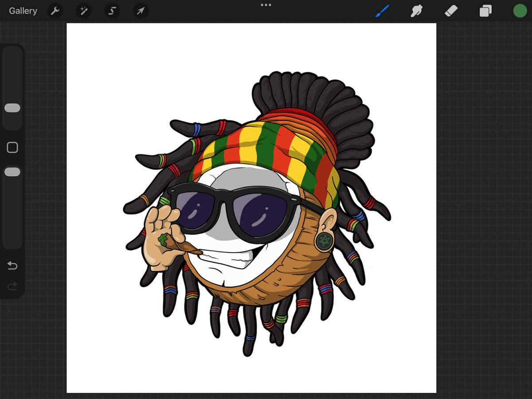Open the Adjustments magic wand menu
Image resolution: width=532 pixels, height=399 pixels.
point(83,11)
